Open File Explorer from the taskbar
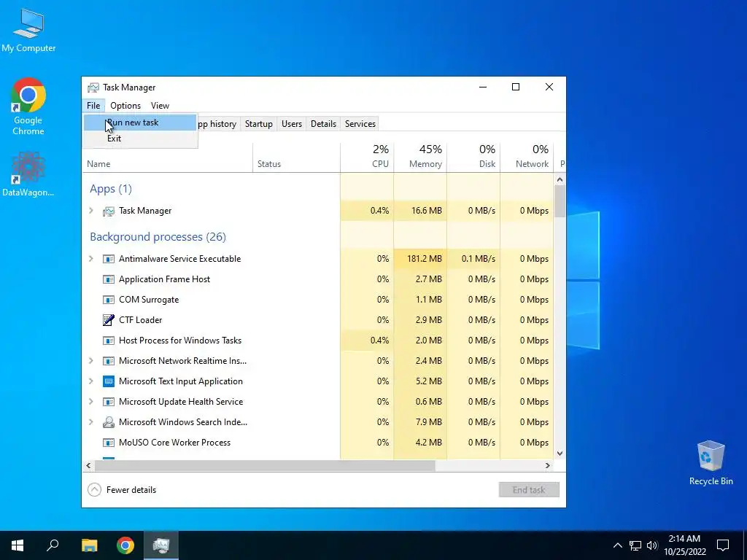This screenshot has height=560, width=747. (x=89, y=545)
